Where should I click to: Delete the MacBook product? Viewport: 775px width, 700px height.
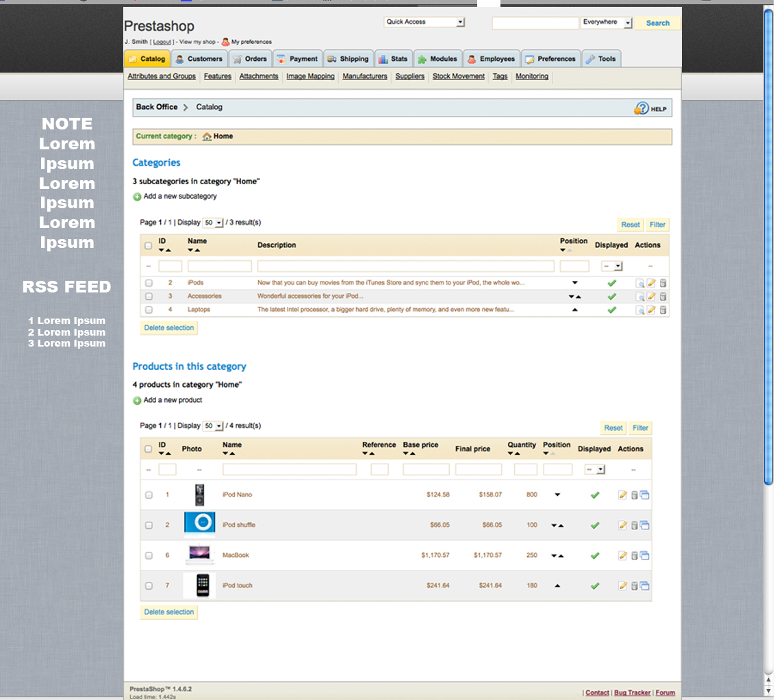pyautogui.click(x=634, y=555)
